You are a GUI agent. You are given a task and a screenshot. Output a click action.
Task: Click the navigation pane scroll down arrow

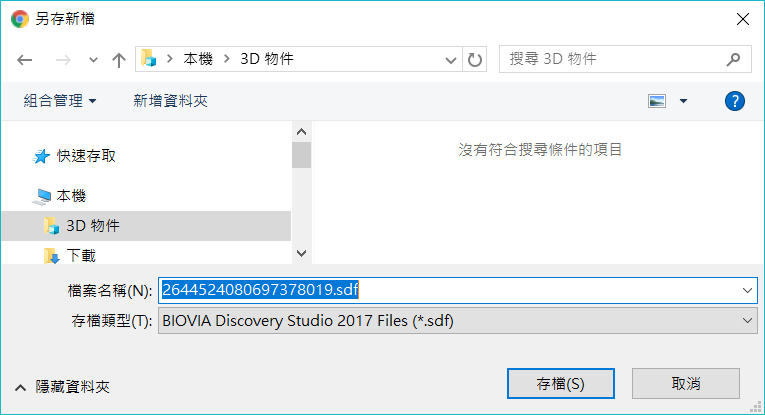(x=302, y=254)
